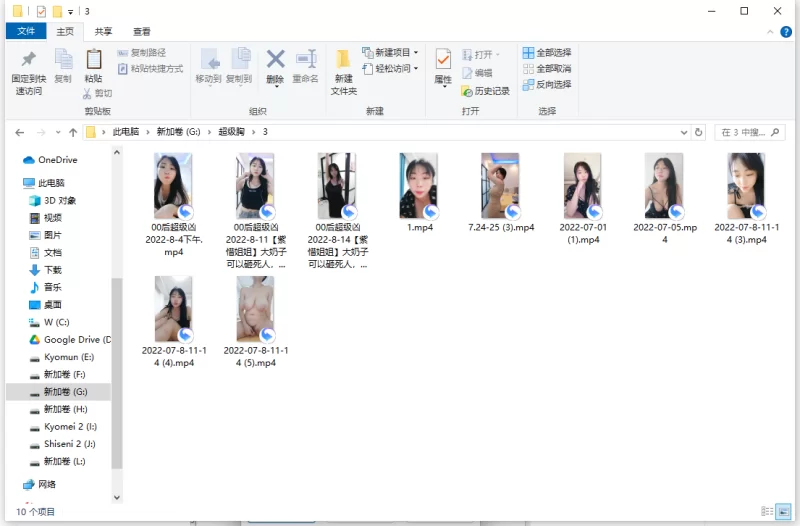This screenshot has height=526, width=800.
Task: Switch to the Share (共享) tab
Action: pos(104,32)
